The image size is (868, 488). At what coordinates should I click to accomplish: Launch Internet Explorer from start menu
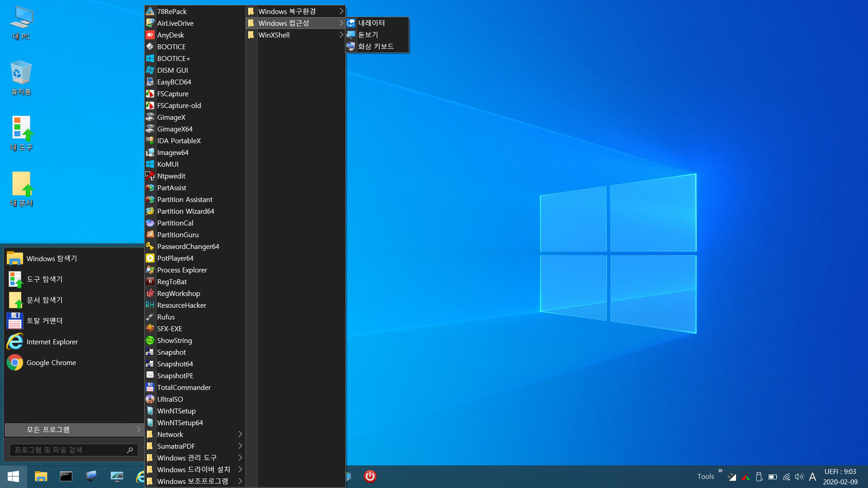(x=74, y=342)
